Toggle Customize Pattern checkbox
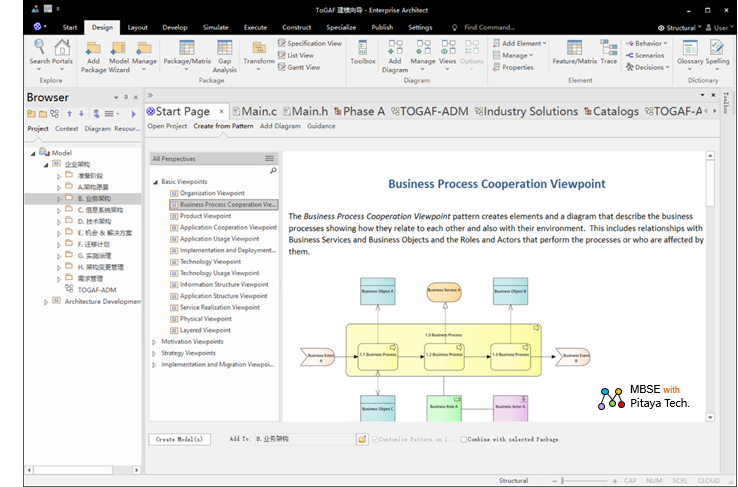 (375, 439)
